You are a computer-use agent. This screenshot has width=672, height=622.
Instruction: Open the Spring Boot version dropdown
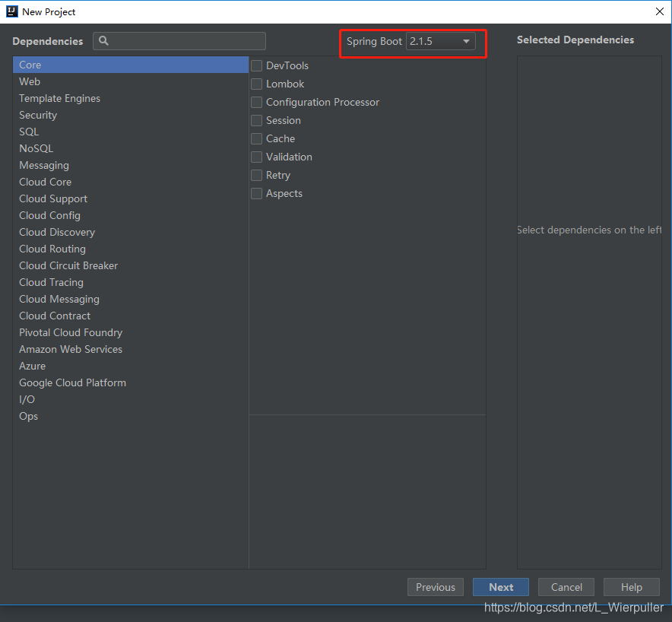pos(441,41)
